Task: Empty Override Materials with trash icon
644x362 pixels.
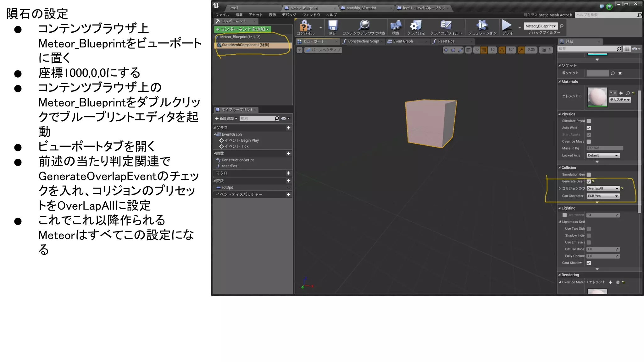Action: (x=618, y=282)
